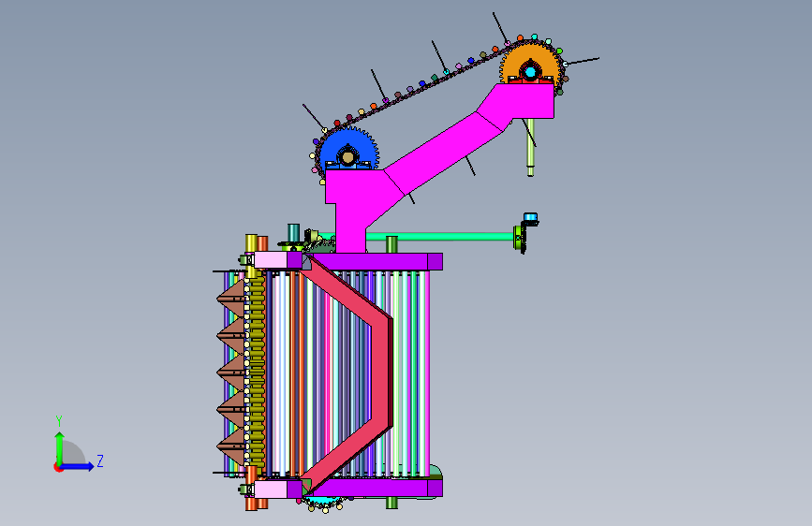Pick the topmost brown triangular blade

(x=232, y=299)
